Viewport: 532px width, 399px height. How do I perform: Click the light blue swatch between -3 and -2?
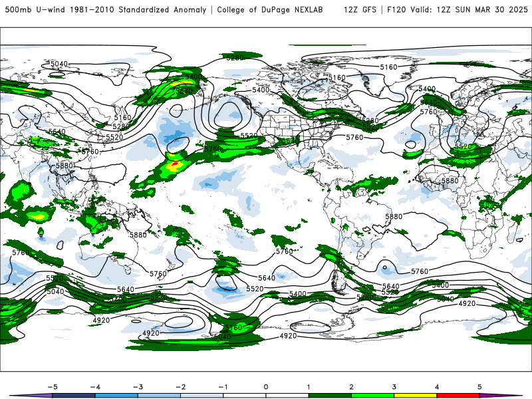point(159,396)
